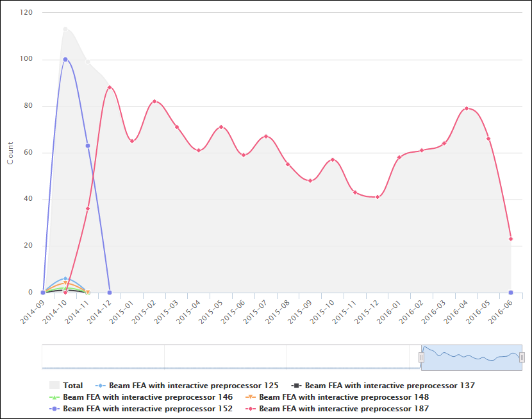Select the pink data point at 2014-12 peak
Image resolution: width=532 pixels, height=419 pixels.
coord(110,87)
